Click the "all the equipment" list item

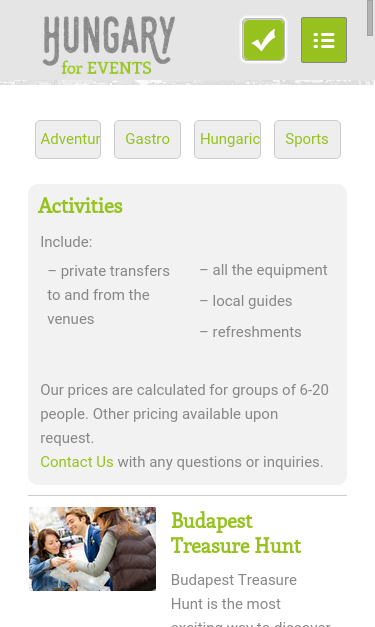pyautogui.click(x=264, y=270)
